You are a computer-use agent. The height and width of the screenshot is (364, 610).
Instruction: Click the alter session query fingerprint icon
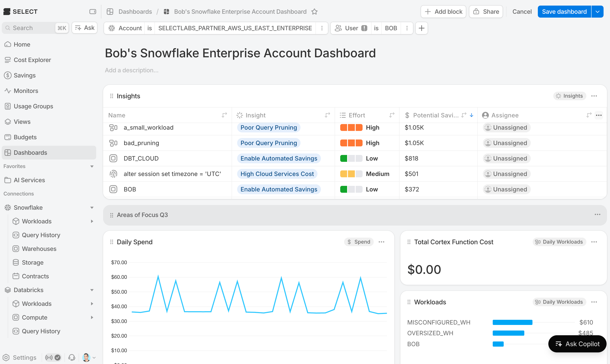point(113,174)
